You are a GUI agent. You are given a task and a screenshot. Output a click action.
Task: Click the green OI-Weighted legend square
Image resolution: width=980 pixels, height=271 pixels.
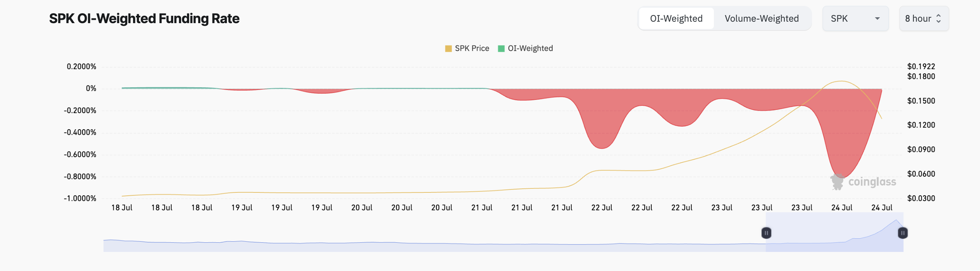pos(501,48)
